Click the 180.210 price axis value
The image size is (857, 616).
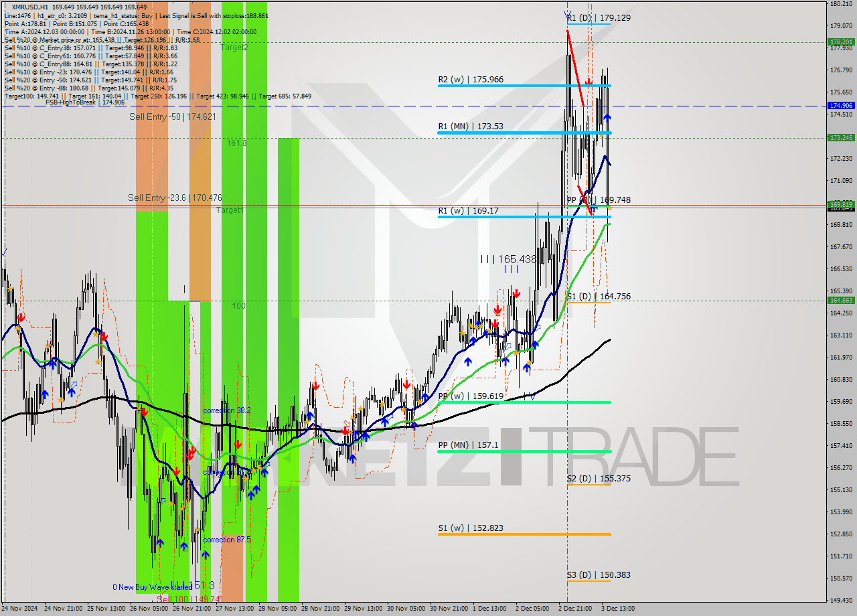841,4
